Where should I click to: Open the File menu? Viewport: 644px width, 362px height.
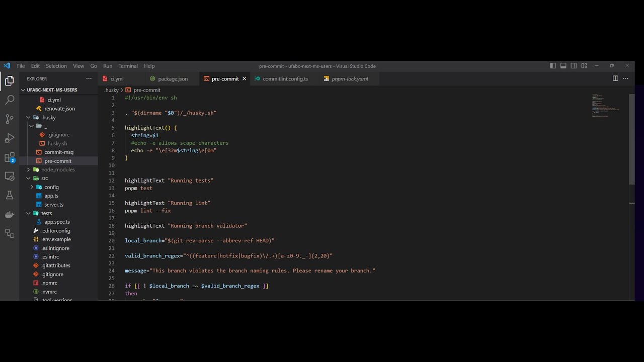[21, 66]
